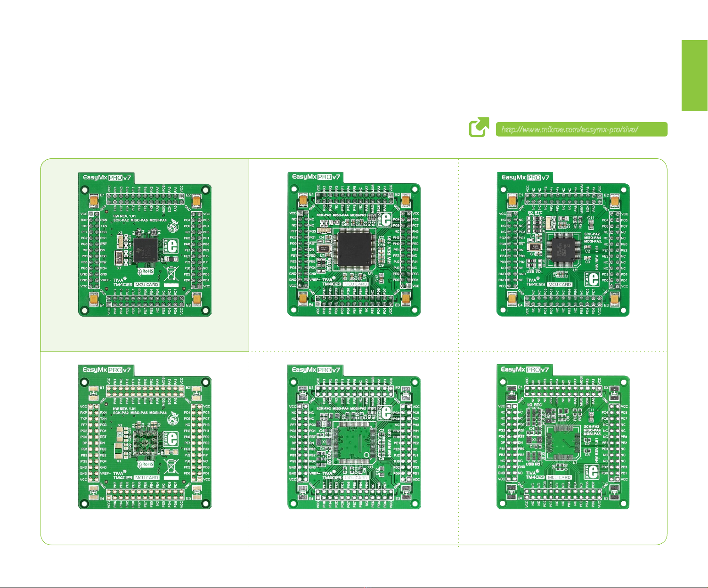Image resolution: width=708 pixels, height=588 pixels.
Task: Select empty TM4C123 card labeled I/O RTC
Action: click(563, 437)
